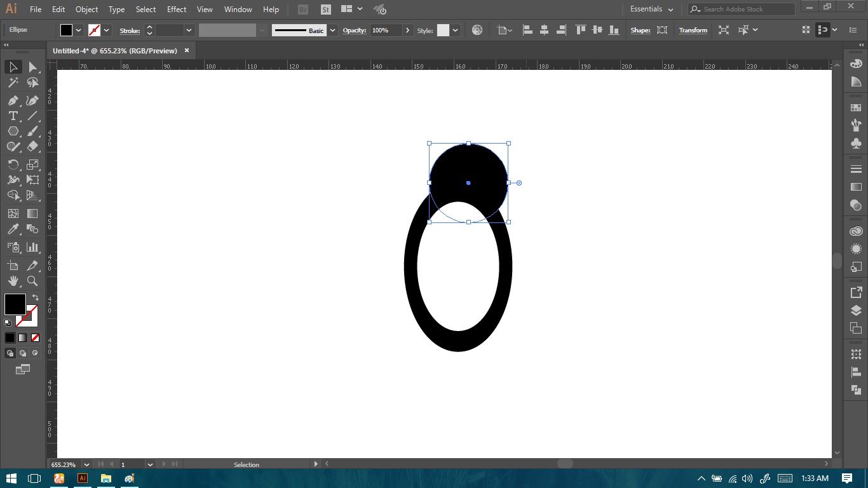Click the Opacity panel label
The height and width of the screenshot is (488, 868).
(x=355, y=30)
